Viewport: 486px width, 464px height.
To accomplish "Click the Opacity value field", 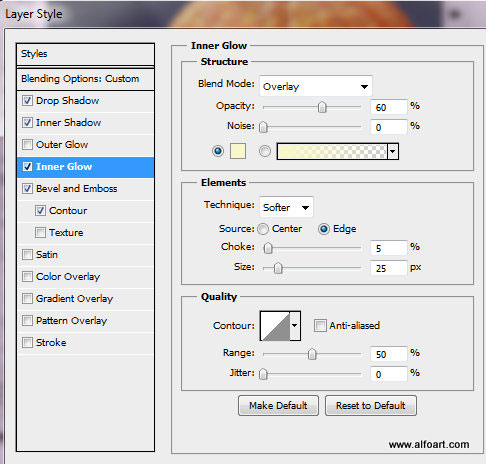I will [x=389, y=107].
